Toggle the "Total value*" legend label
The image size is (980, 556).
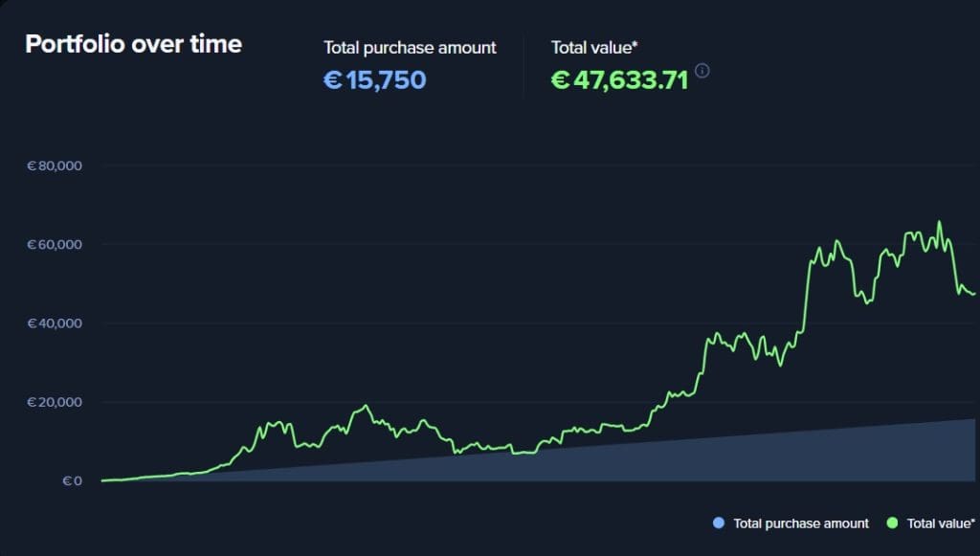[941, 523]
